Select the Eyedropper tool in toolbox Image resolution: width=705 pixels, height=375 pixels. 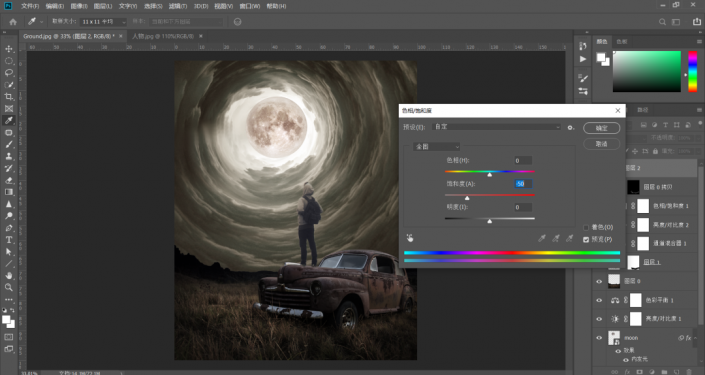(9, 120)
